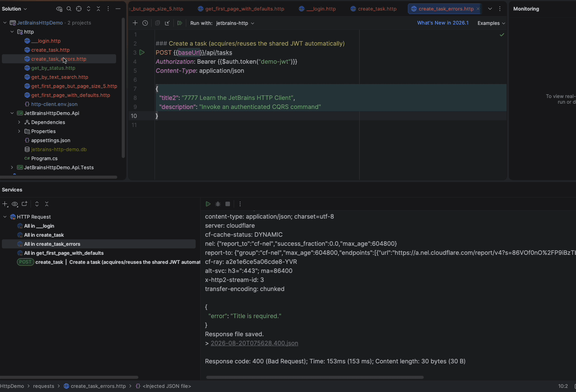The width and height of the screenshot is (576, 392).
Task: Click the editor tabs three-dot menu
Action: pos(500,9)
